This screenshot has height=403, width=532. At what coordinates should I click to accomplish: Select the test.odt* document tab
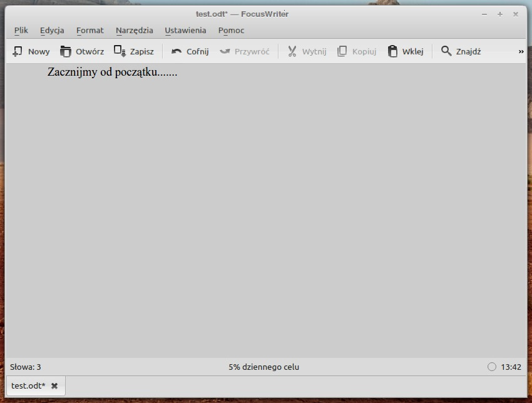36,385
